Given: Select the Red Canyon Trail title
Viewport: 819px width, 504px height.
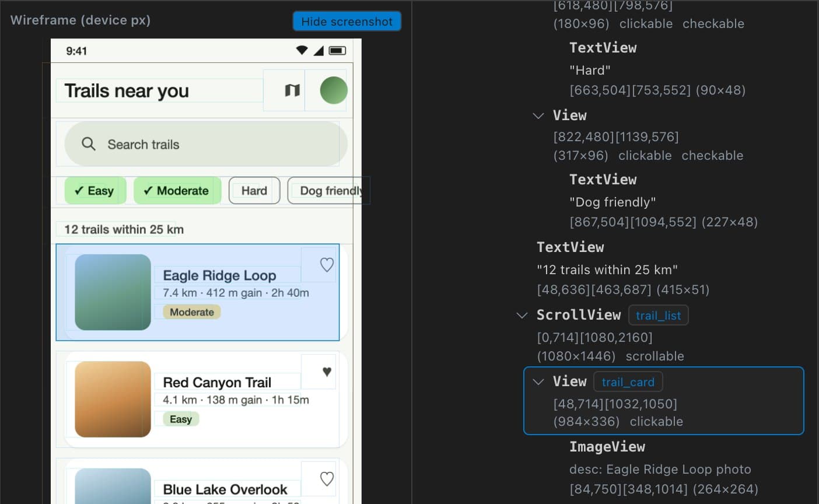Looking at the screenshot, I should (x=217, y=382).
